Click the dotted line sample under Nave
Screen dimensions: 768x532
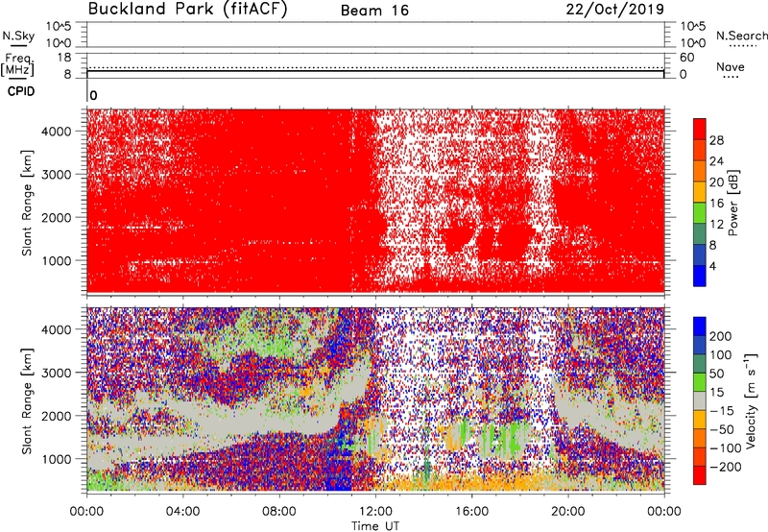pos(731,78)
